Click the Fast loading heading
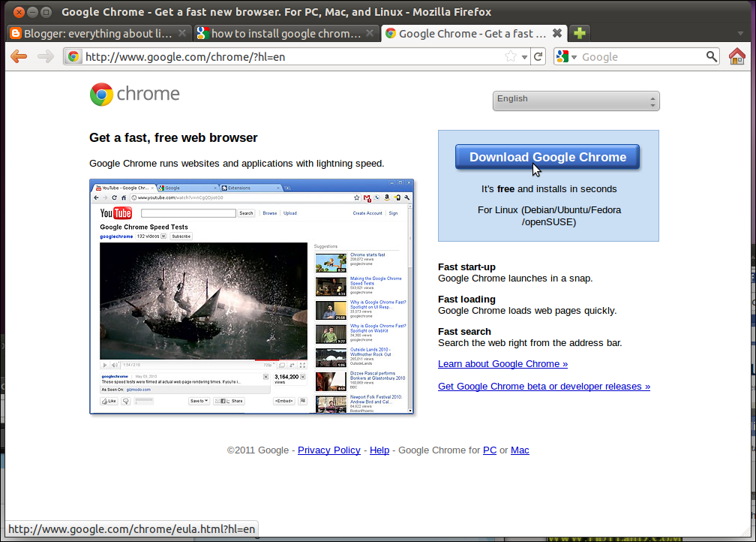This screenshot has width=756, height=542. [x=466, y=300]
